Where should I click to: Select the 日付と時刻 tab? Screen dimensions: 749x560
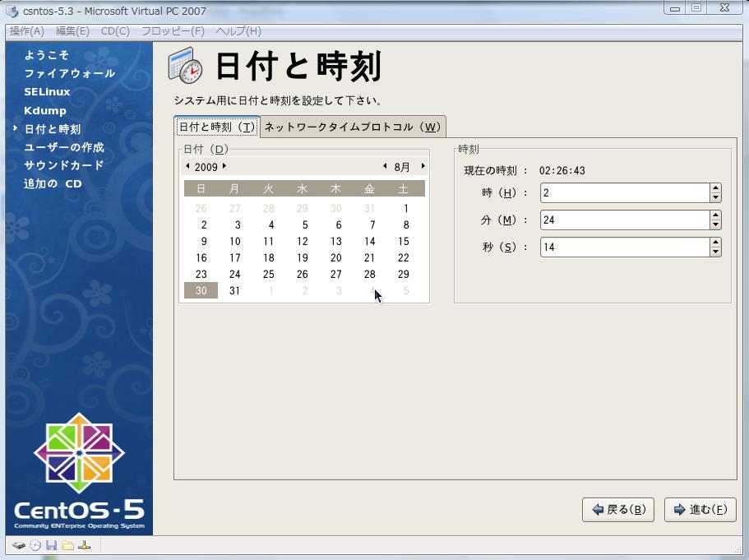217,127
